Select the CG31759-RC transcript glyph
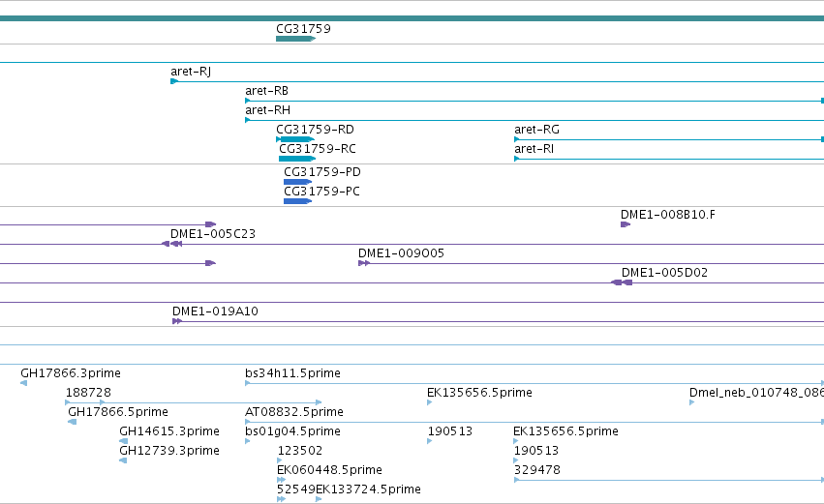The width and height of the screenshot is (824, 504). point(297,159)
